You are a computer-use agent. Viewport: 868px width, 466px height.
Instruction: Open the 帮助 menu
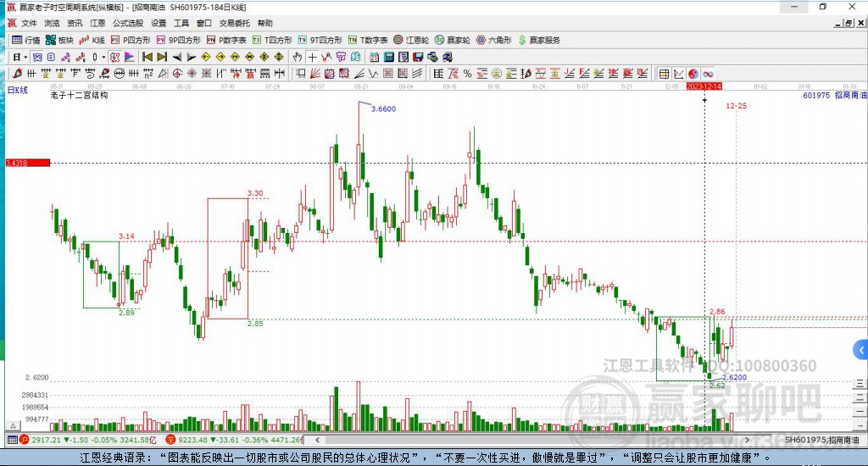click(x=265, y=23)
